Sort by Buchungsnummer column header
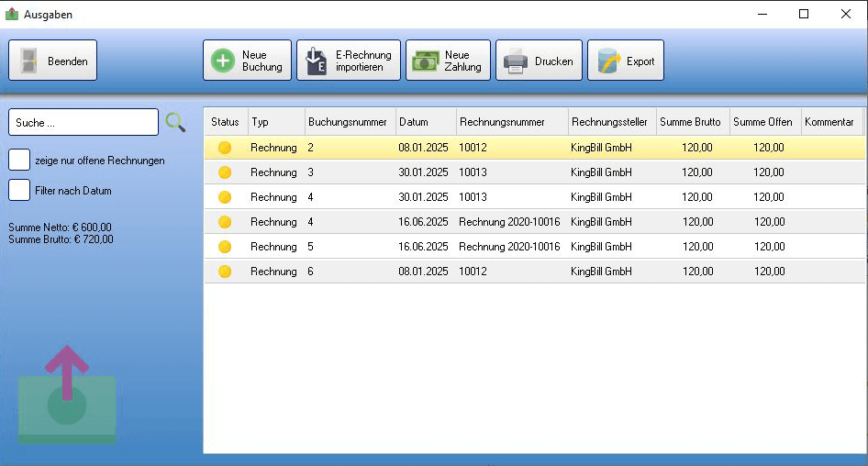Viewport: 868px width, 466px height. (350, 122)
